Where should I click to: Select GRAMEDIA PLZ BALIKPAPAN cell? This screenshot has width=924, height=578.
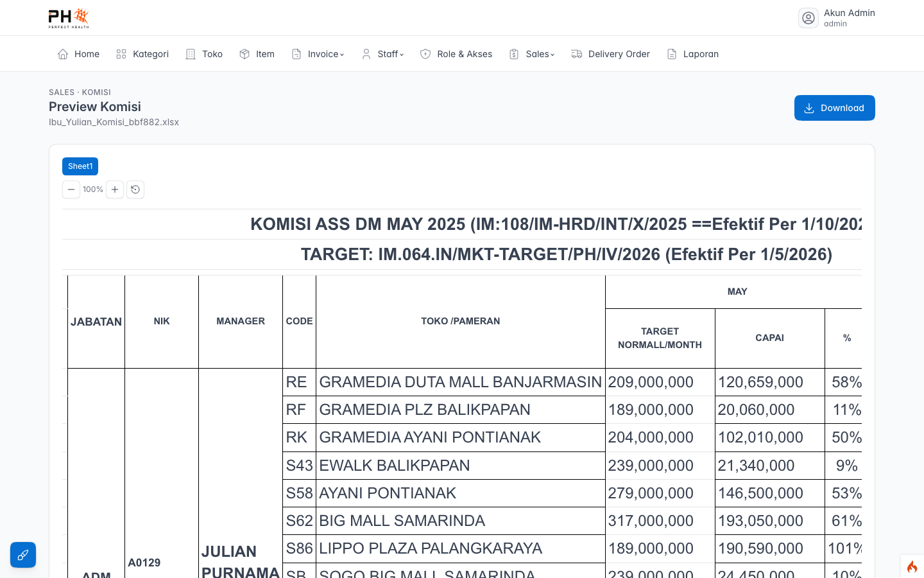461,410
